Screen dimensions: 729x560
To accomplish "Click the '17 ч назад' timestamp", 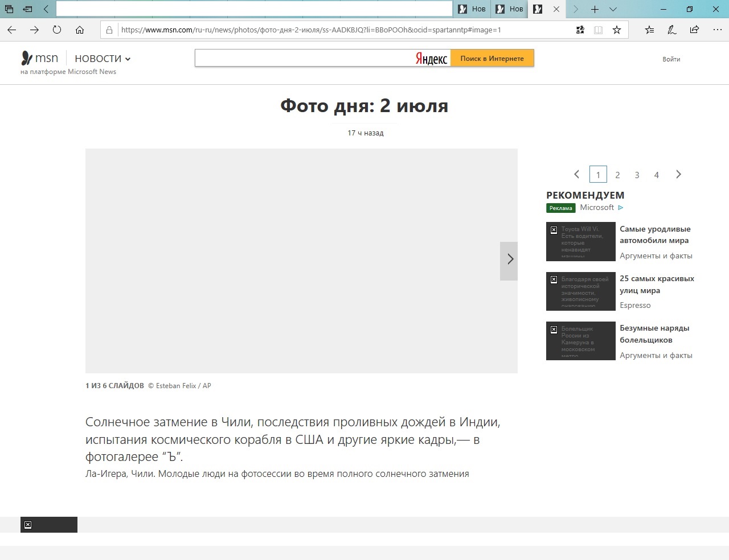I will tap(366, 133).
